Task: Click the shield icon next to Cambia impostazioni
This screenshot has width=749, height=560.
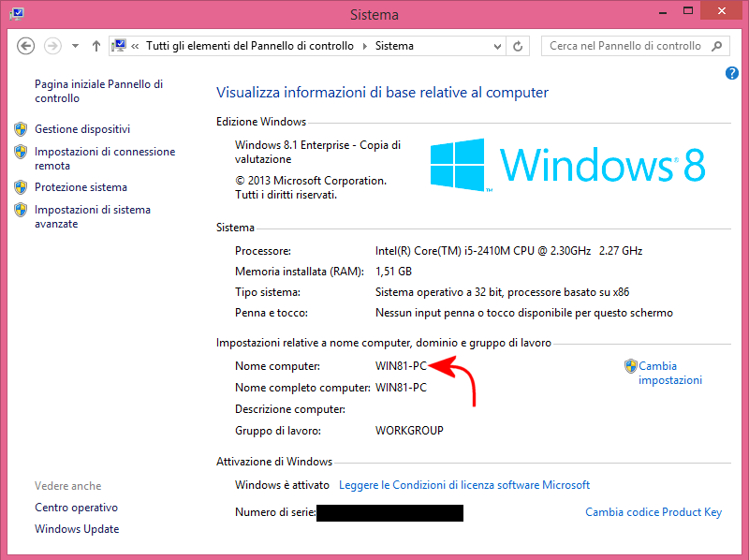Action: [630, 366]
